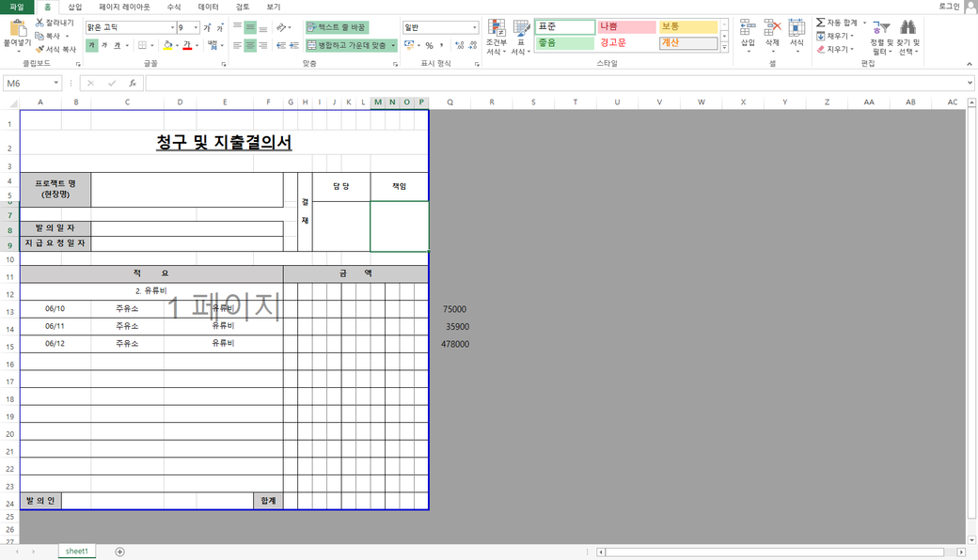Image resolution: width=978 pixels, height=560 pixels.
Task: Toggle center horizontal alignment
Action: pyautogui.click(x=250, y=45)
